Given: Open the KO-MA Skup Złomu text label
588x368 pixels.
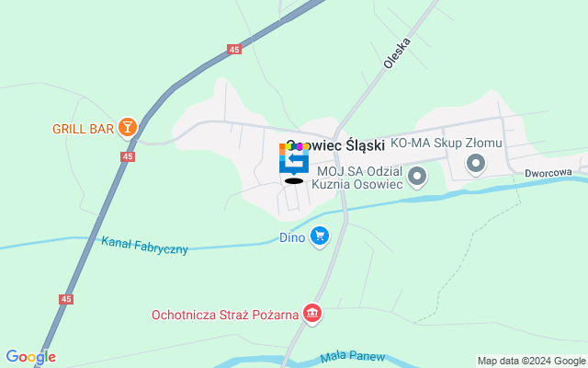Looking at the screenshot, I should pyautogui.click(x=447, y=144).
